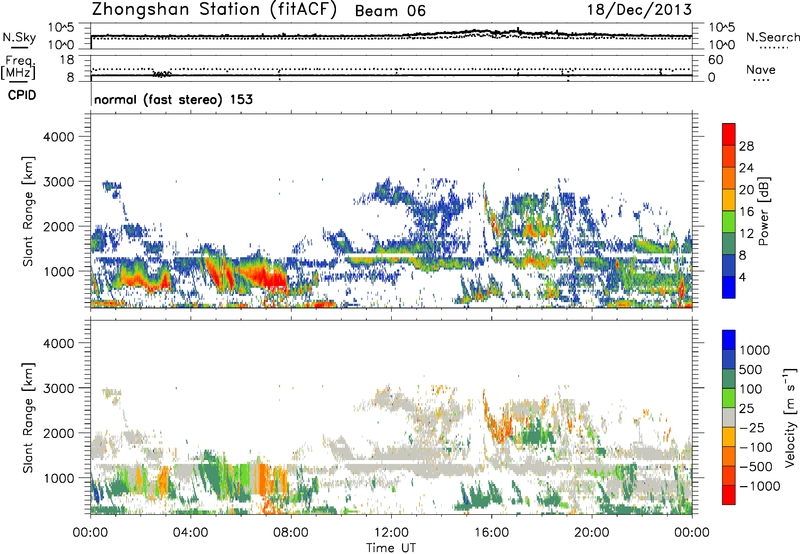Viewport: 800px width, 554px height.
Task: Select the text "normal (fast stereo) 153"
Action: tap(173, 99)
